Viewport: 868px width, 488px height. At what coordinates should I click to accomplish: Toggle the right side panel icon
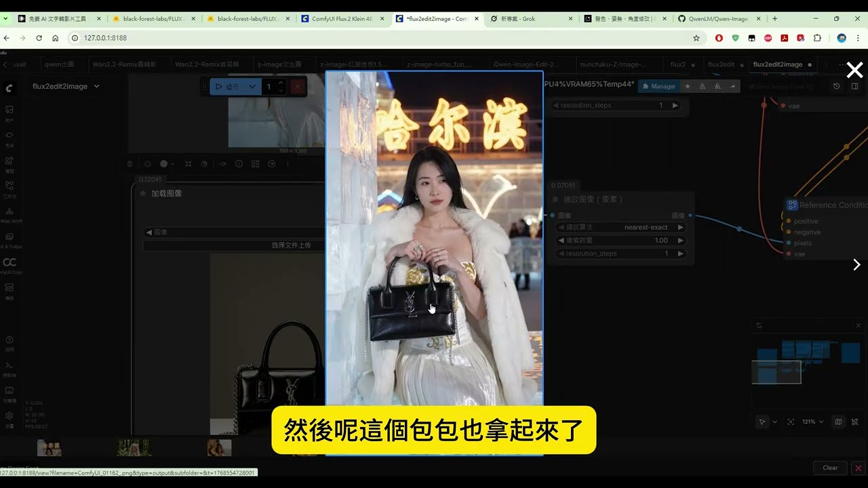(855, 86)
